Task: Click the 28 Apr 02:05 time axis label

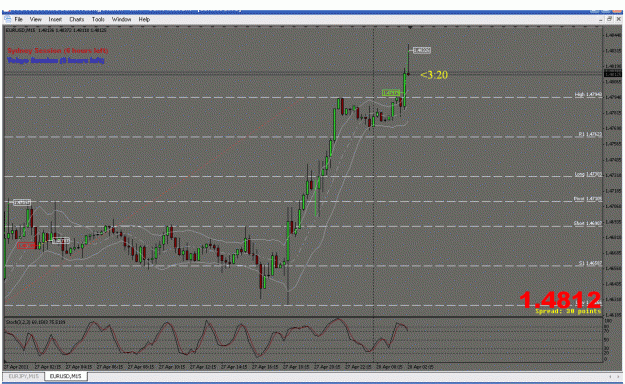Action: click(x=420, y=366)
